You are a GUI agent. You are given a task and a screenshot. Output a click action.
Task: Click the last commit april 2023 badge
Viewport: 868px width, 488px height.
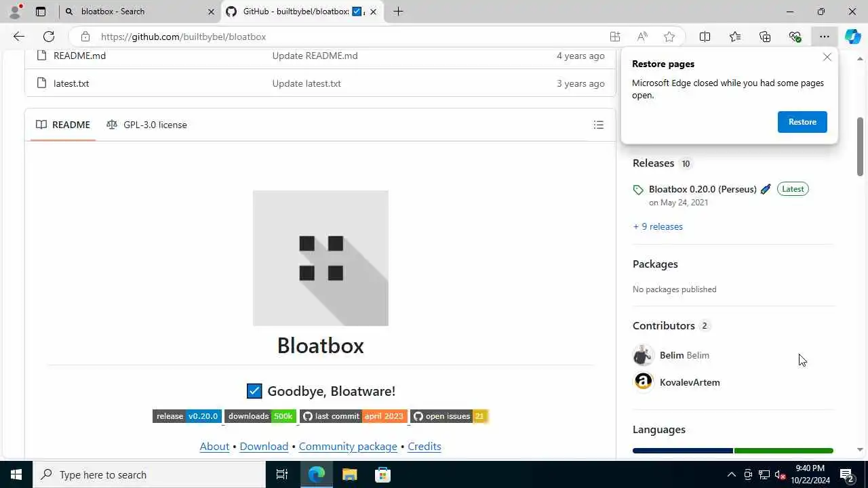point(353,416)
